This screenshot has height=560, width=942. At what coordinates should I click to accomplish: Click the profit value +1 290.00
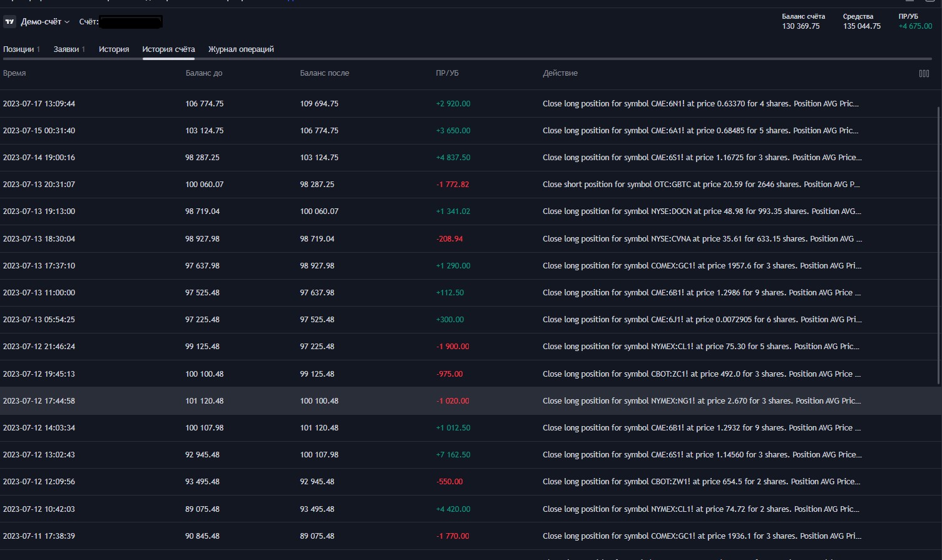tap(453, 266)
